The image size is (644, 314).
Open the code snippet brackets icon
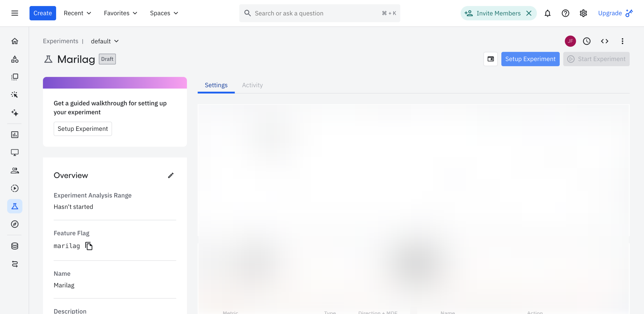coord(605,41)
